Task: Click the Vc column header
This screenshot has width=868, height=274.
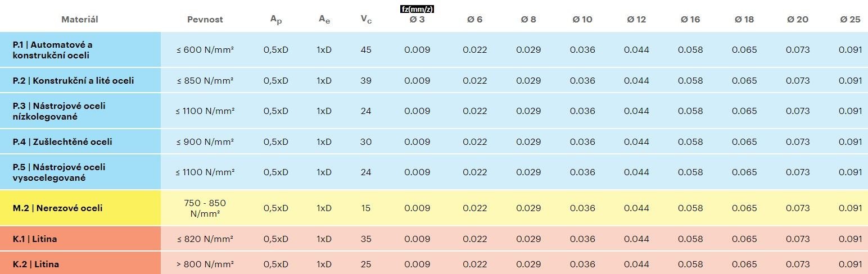Action: tap(366, 20)
